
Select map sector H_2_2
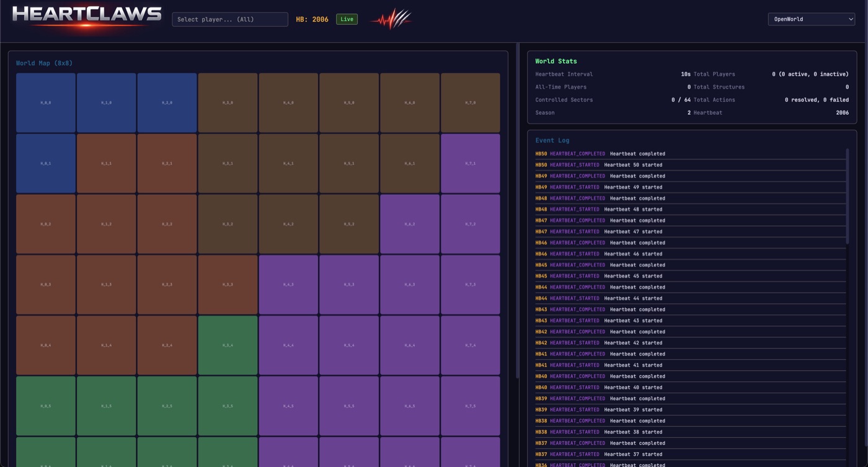click(x=167, y=224)
